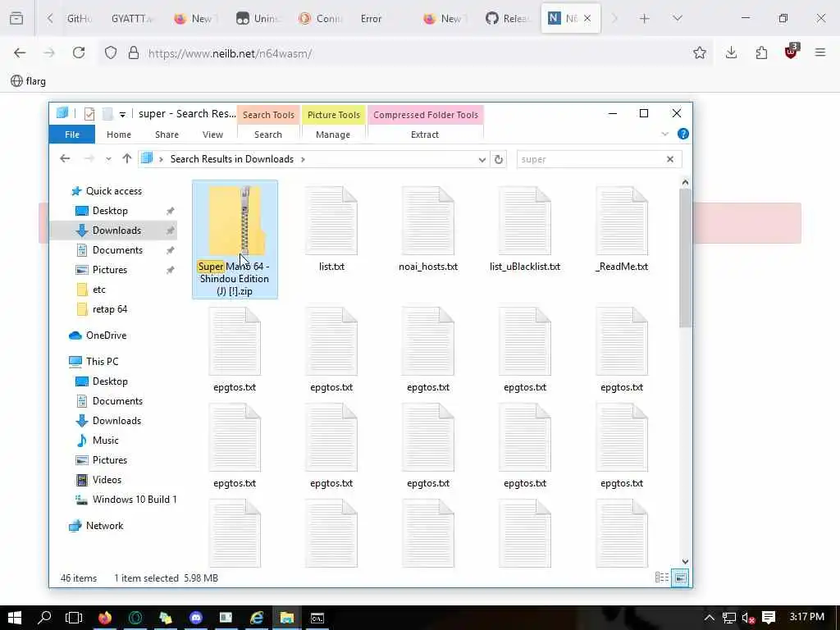List all Firefox tabs with the dropdown arrow
Image resolution: width=840 pixels, height=630 pixels.
click(677, 19)
